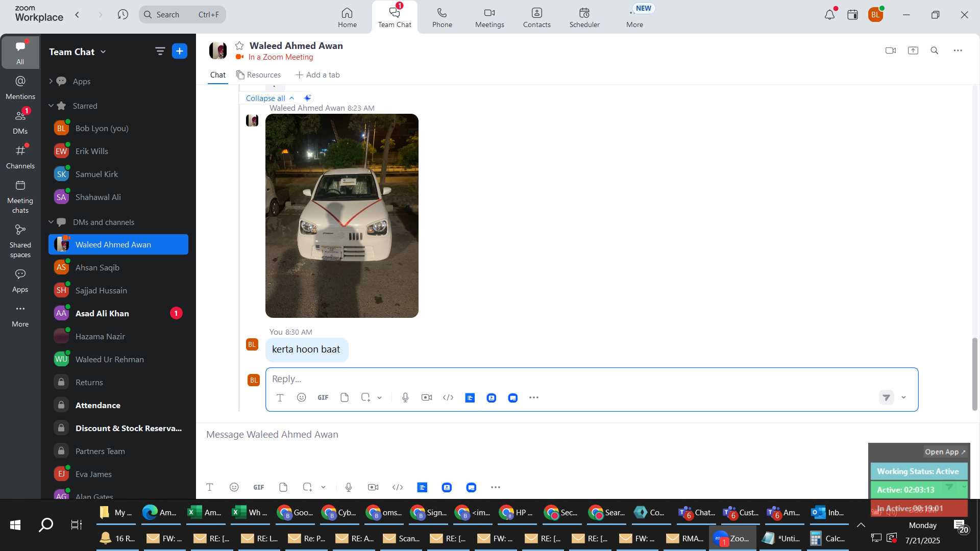Open the Scheduler tab
The image size is (980, 551).
coord(584,17)
